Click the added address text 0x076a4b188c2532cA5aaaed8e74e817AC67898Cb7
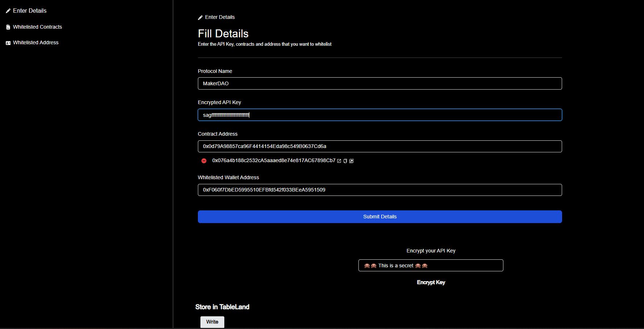This screenshot has width=644, height=329. click(x=274, y=160)
